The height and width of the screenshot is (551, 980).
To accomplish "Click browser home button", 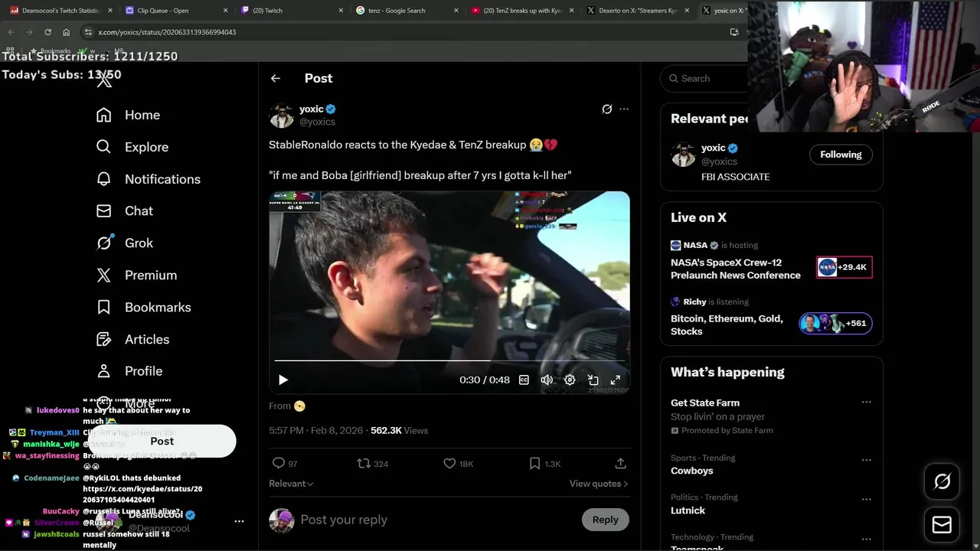I will coord(67,32).
